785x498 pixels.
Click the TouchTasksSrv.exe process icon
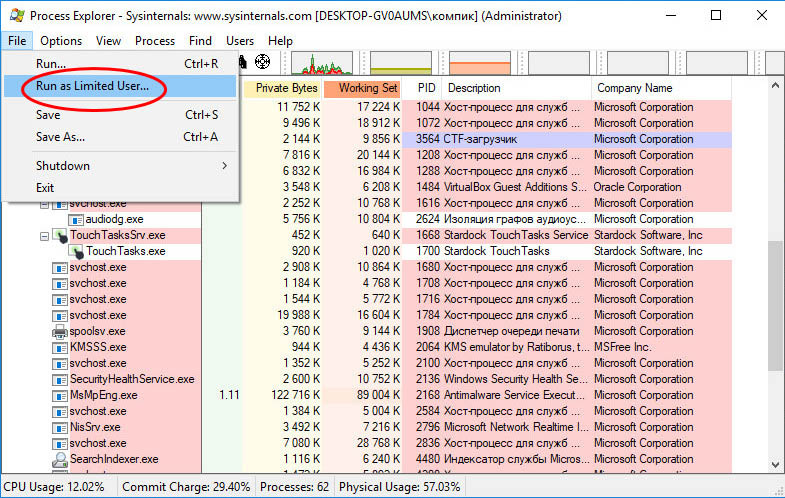[x=60, y=235]
